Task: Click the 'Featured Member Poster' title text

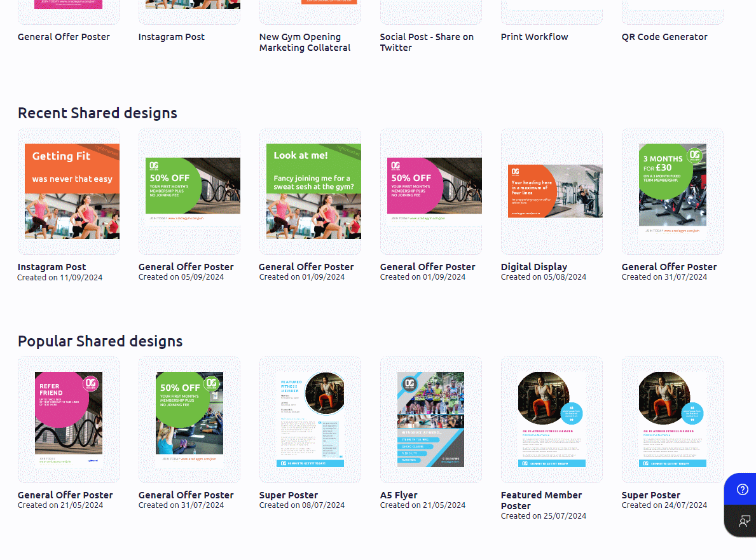Action: coord(541,500)
